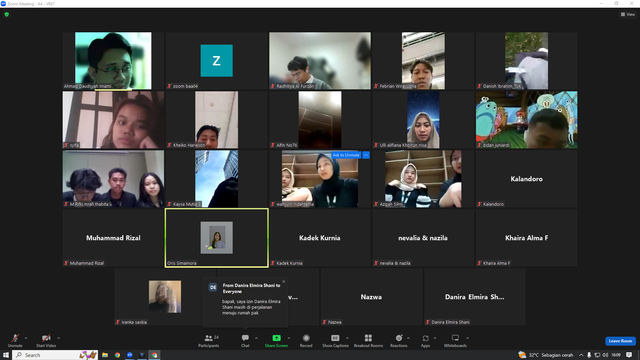Select the Nazwa participant tile
The width and height of the screenshot is (640, 360).
pyautogui.click(x=371, y=297)
